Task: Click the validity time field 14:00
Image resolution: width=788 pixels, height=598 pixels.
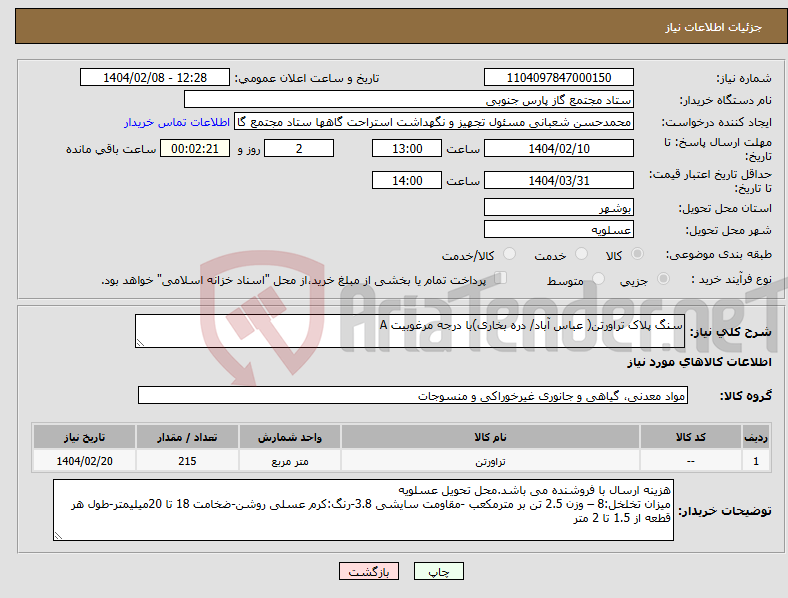Action: [x=407, y=180]
